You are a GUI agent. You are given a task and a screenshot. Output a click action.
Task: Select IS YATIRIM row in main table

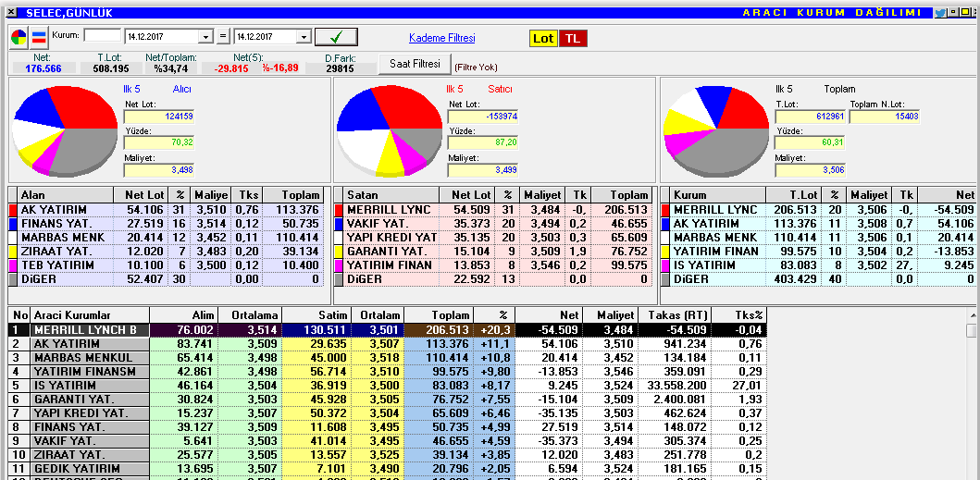tap(387, 386)
